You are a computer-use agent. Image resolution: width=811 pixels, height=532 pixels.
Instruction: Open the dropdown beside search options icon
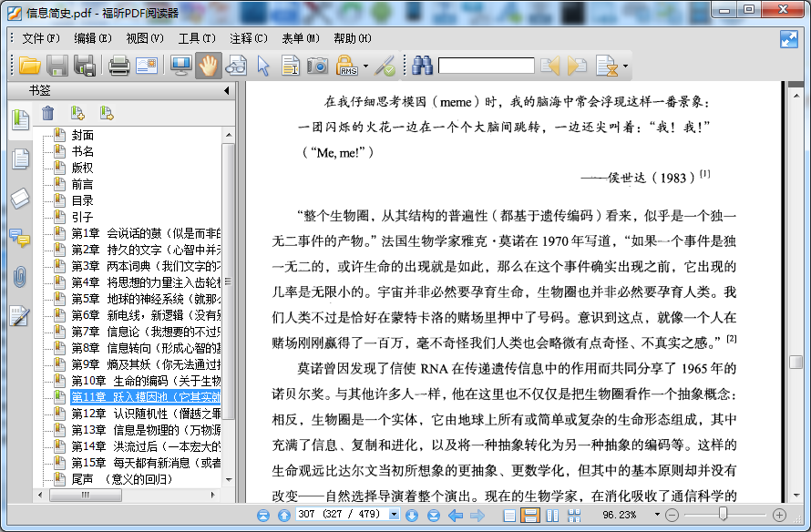pyautogui.click(x=625, y=66)
